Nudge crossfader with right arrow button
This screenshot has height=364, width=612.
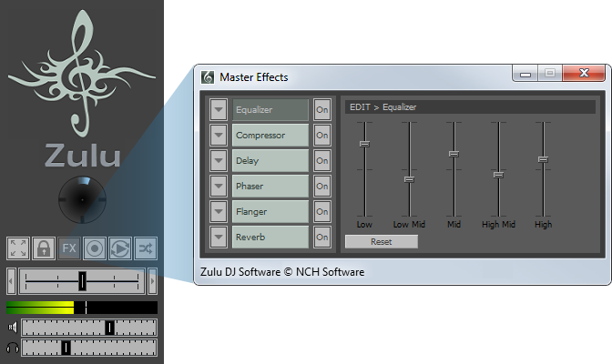tap(153, 281)
